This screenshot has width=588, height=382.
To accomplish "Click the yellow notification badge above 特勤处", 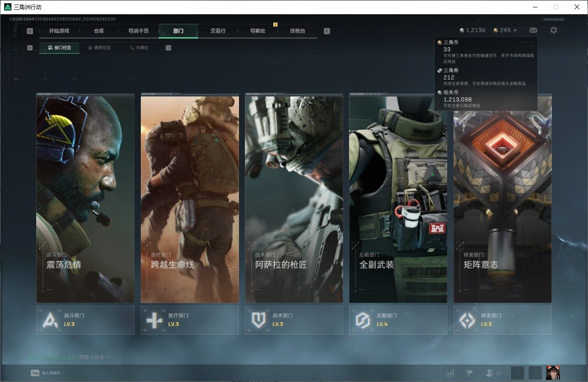I will point(275,24).
